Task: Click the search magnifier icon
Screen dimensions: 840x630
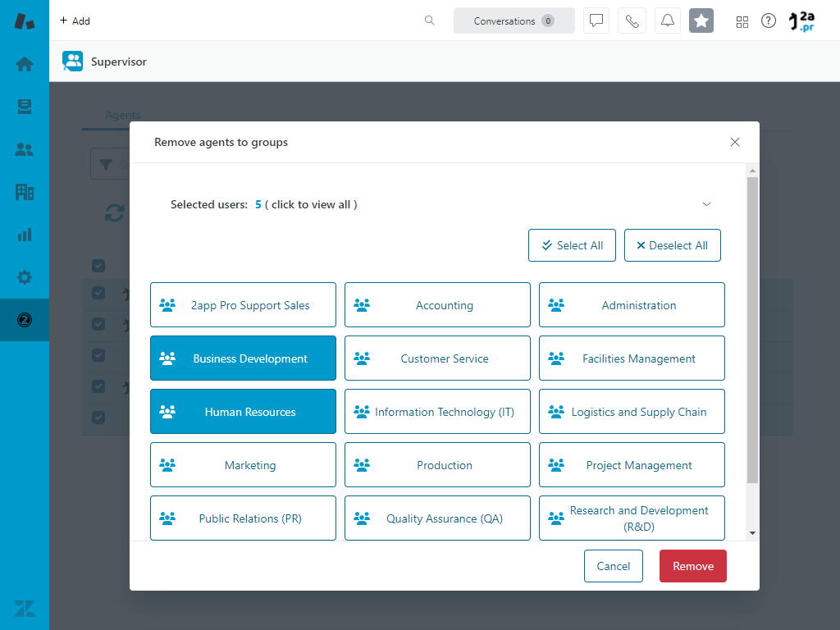Action: (429, 21)
